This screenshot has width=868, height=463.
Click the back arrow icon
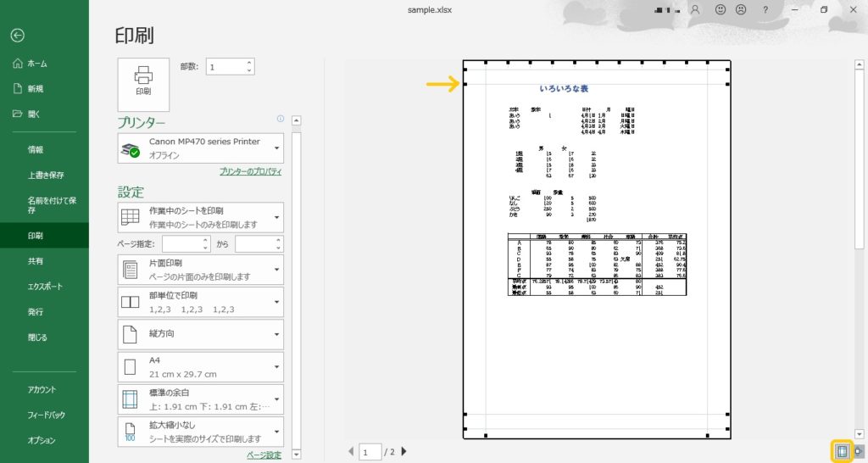(18, 36)
